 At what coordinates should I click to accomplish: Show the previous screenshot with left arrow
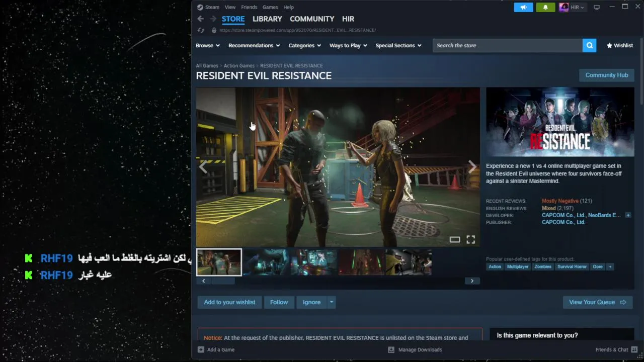tap(203, 167)
